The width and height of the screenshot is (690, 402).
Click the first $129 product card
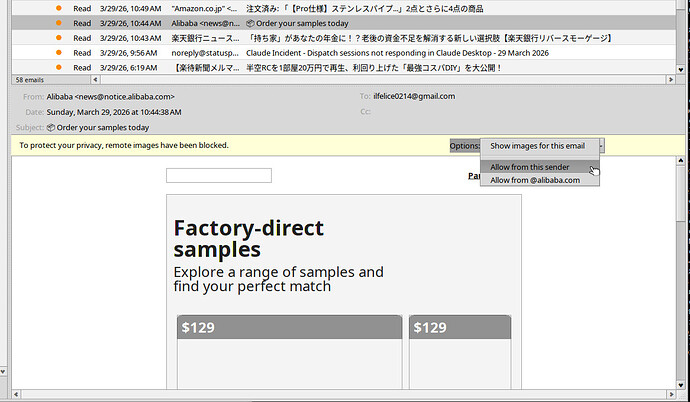point(290,352)
